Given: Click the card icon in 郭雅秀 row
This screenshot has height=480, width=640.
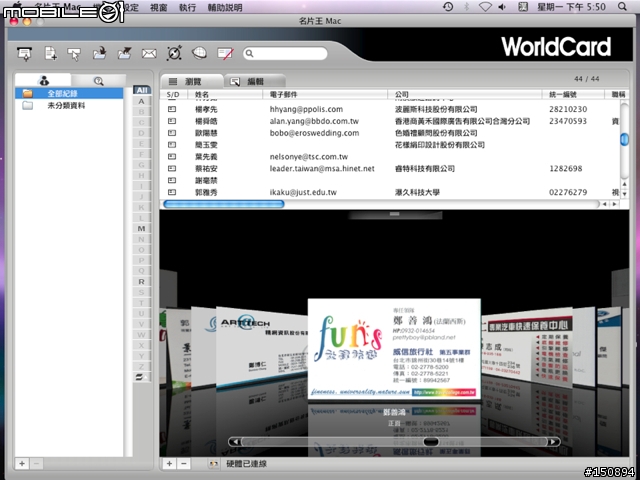Looking at the screenshot, I should pos(172,192).
